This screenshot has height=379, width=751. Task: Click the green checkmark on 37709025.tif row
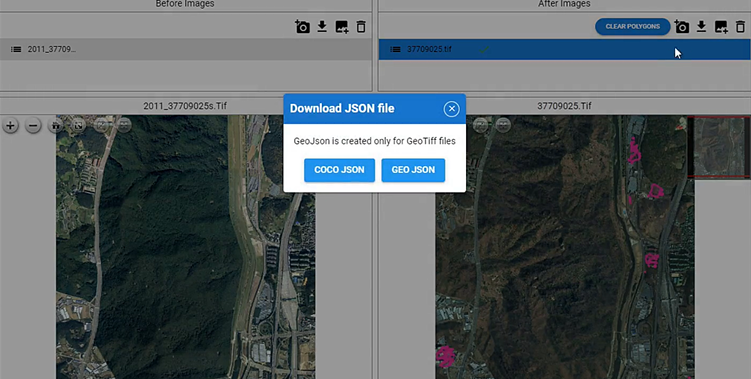coord(484,49)
